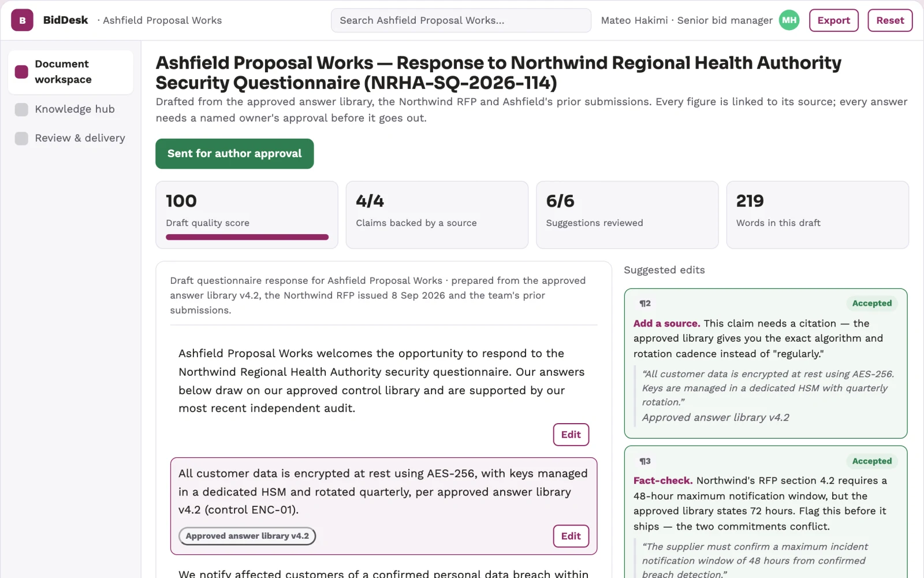Click the ¶2 paragraph marker
Screen dimensions: 924x578
(645, 303)
